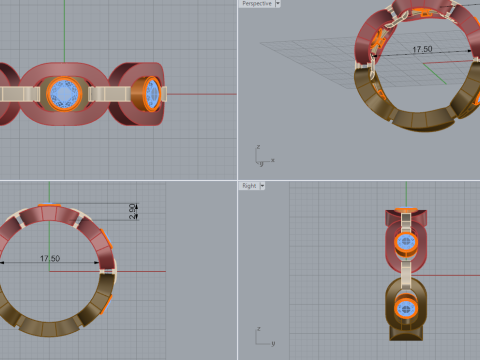Select the 2.90 thickness dimension text
The image size is (480, 360).
pos(133,211)
